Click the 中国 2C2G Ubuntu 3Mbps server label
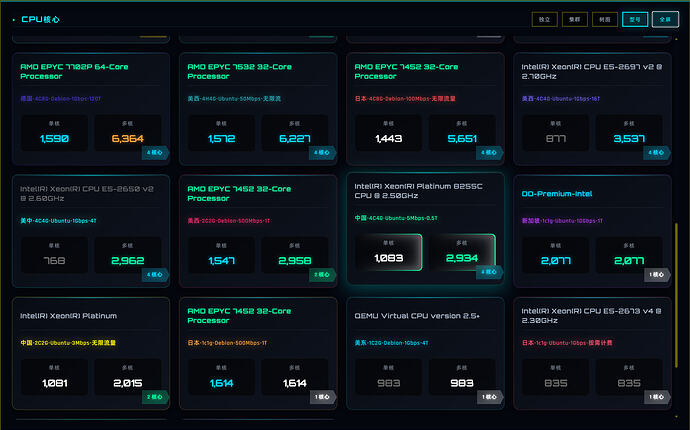 [x=68, y=342]
